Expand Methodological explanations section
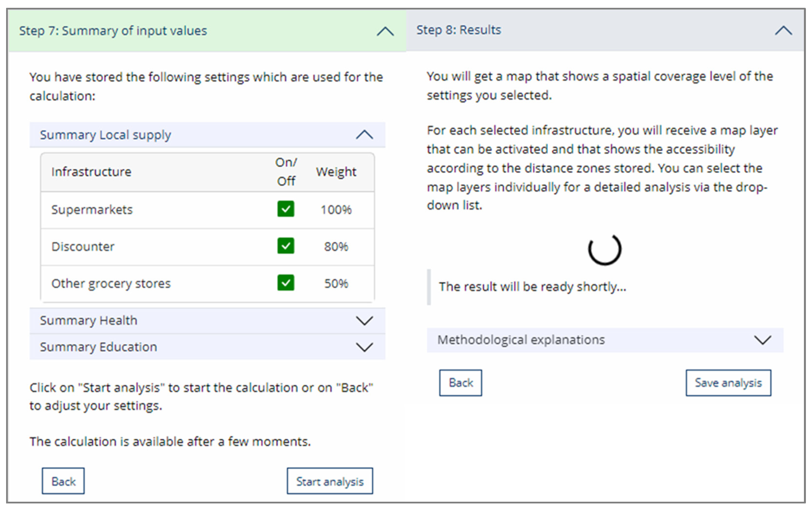 [x=762, y=340]
